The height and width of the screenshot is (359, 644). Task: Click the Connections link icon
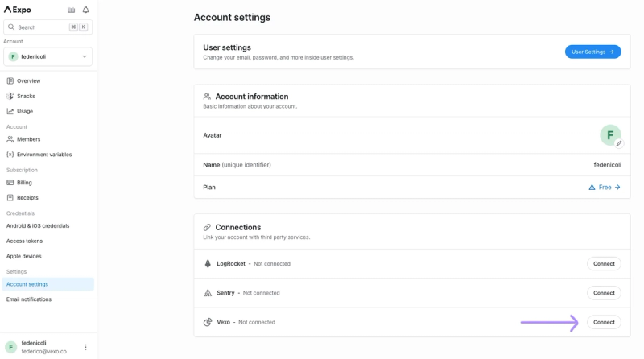[x=207, y=227]
